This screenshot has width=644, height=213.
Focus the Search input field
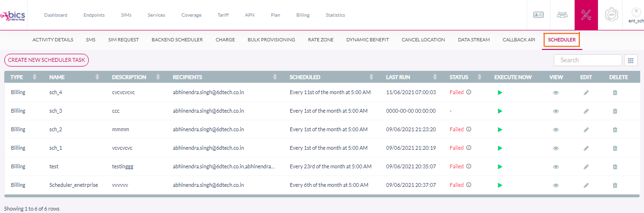[x=587, y=60]
